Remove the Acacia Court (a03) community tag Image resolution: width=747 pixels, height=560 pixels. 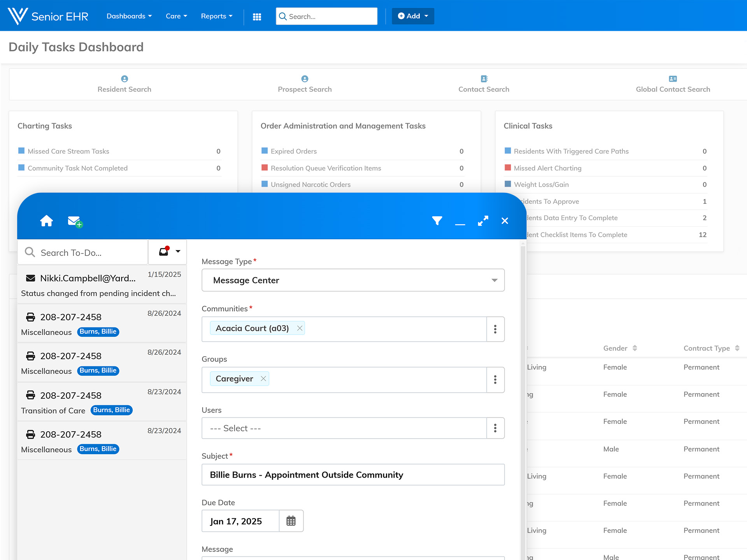[x=300, y=328]
